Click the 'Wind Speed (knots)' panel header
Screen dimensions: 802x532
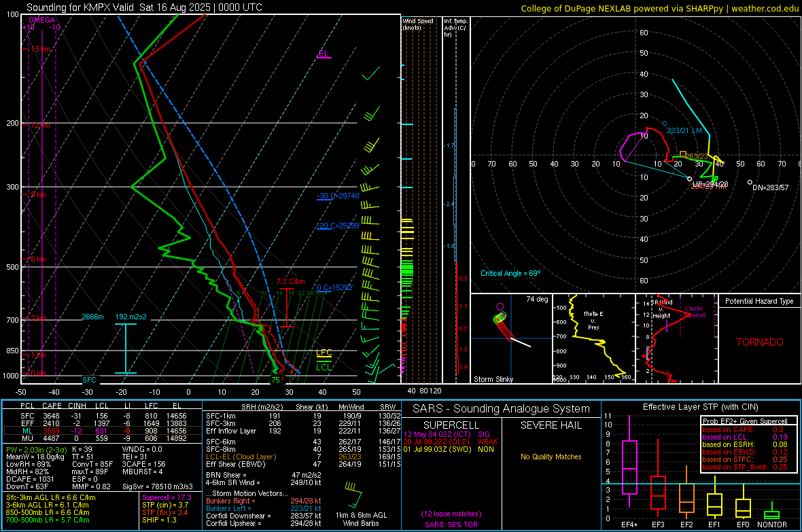[x=418, y=24]
